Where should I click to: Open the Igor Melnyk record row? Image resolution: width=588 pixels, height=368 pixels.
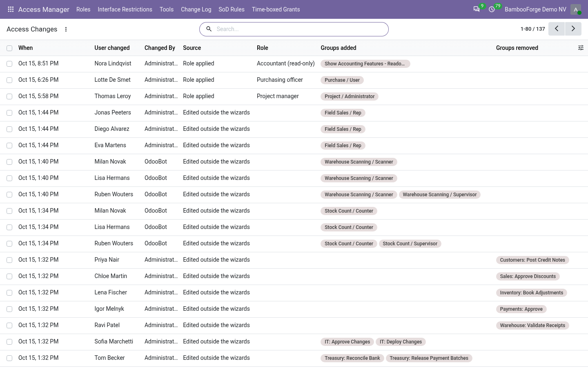[294, 309]
